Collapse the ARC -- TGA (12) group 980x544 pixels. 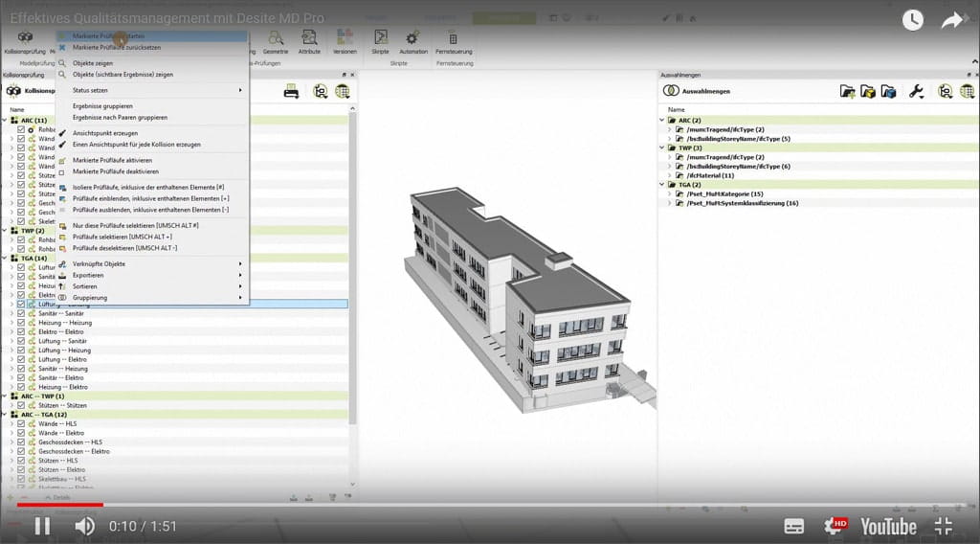[x=4, y=415]
